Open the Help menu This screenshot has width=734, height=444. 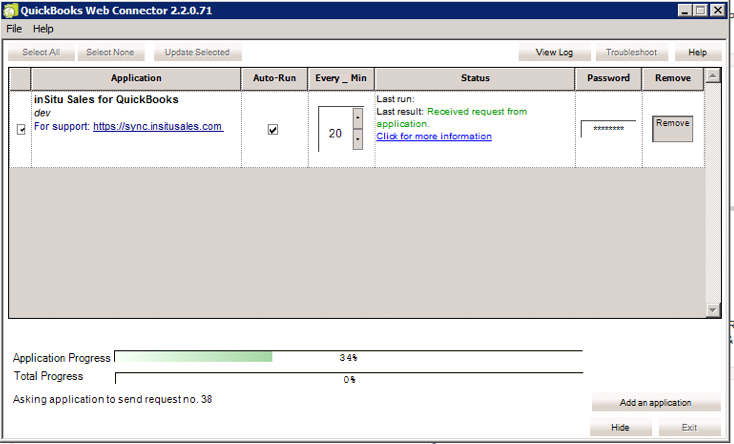[43, 29]
